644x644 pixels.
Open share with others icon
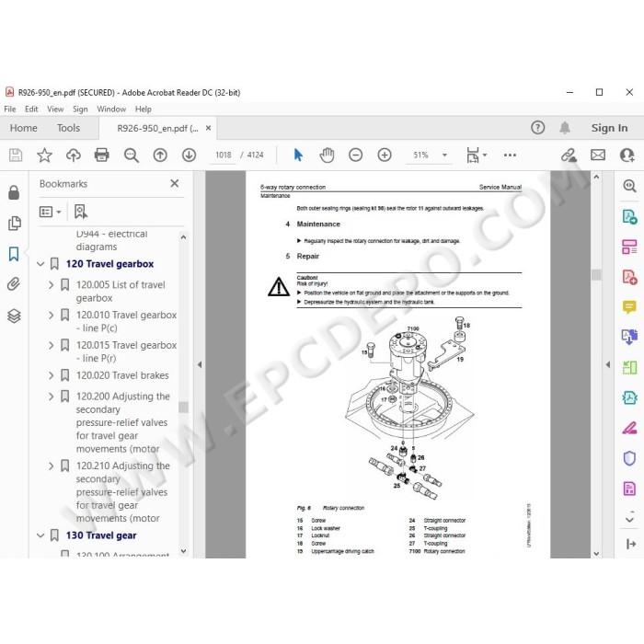(627, 155)
